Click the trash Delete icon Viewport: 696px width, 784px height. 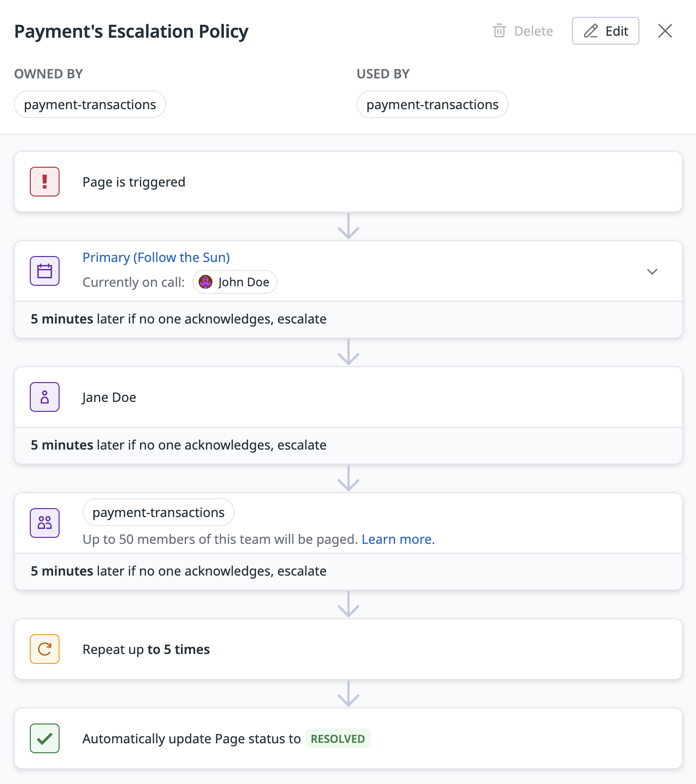[499, 31]
